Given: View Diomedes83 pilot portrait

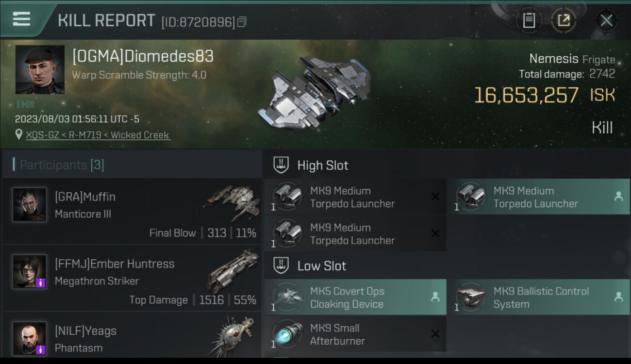Looking at the screenshot, I should tap(40, 69).
